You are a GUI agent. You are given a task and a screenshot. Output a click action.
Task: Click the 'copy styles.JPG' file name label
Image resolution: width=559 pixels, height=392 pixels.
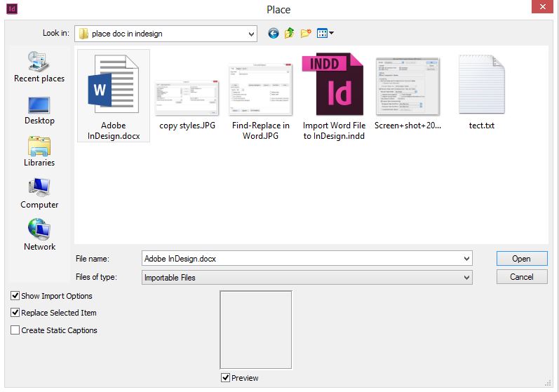187,126
